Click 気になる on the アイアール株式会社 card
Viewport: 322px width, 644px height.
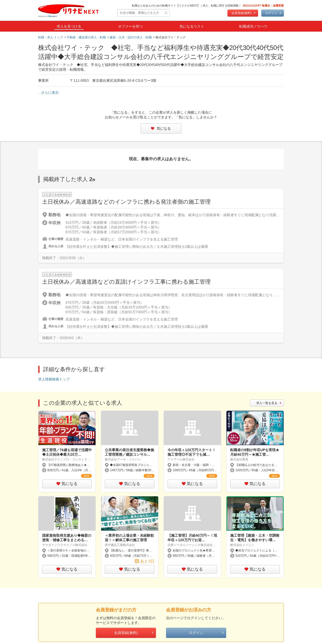click(192, 484)
